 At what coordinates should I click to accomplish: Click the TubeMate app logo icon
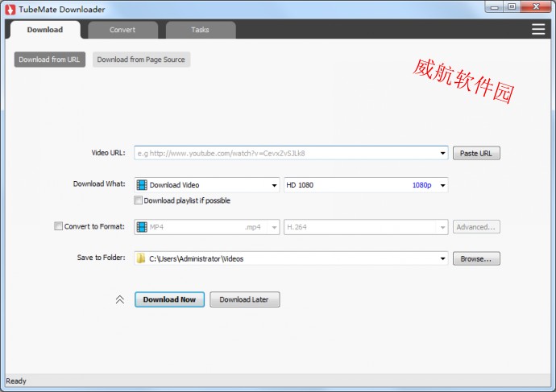tap(10, 10)
